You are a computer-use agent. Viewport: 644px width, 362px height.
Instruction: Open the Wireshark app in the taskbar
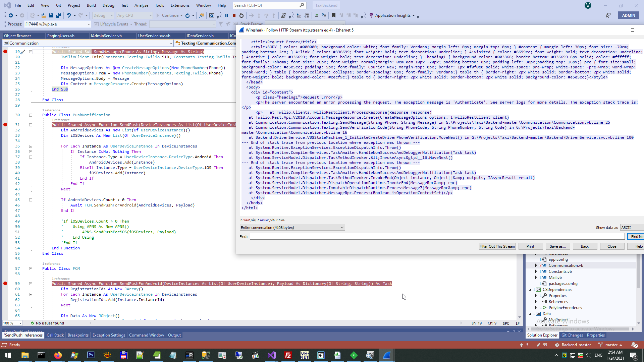pos(386,355)
